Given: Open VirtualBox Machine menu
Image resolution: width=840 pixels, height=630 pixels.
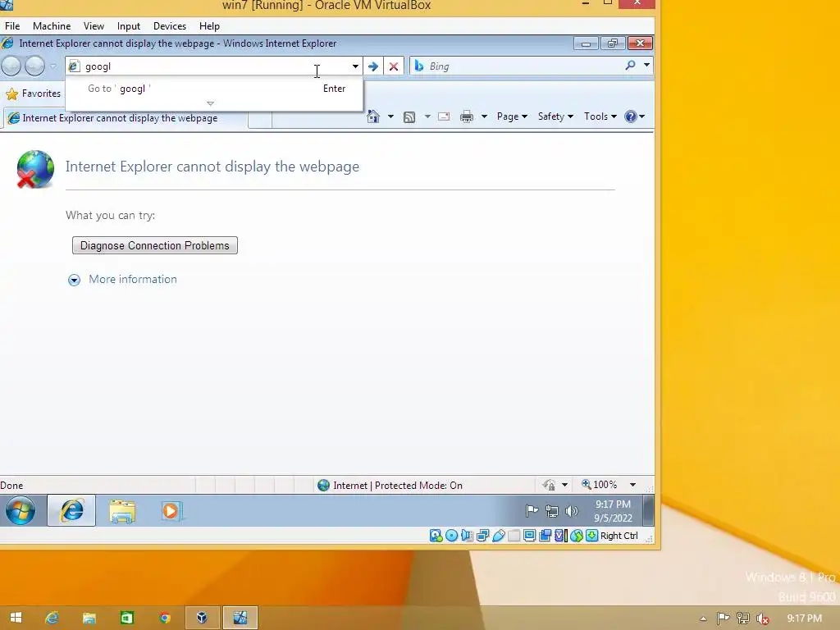Looking at the screenshot, I should point(52,25).
